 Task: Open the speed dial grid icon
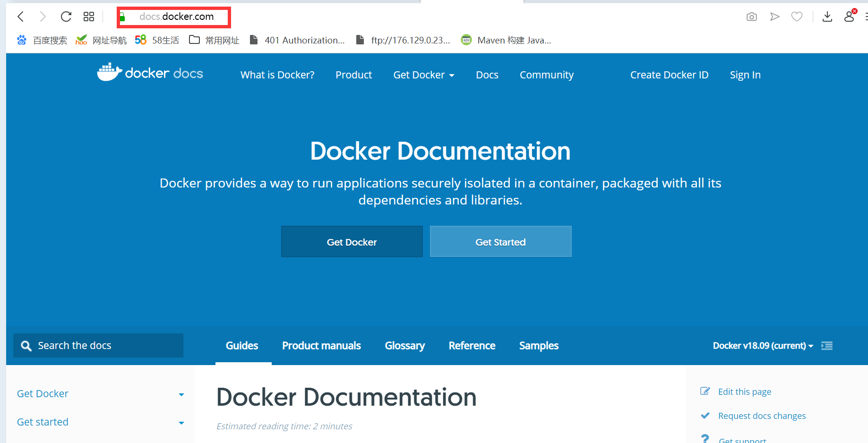pyautogui.click(x=89, y=17)
